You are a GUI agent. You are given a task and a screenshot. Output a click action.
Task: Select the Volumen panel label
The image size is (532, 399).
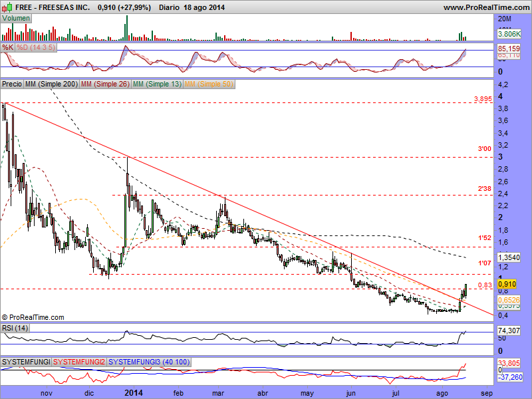click(x=16, y=19)
